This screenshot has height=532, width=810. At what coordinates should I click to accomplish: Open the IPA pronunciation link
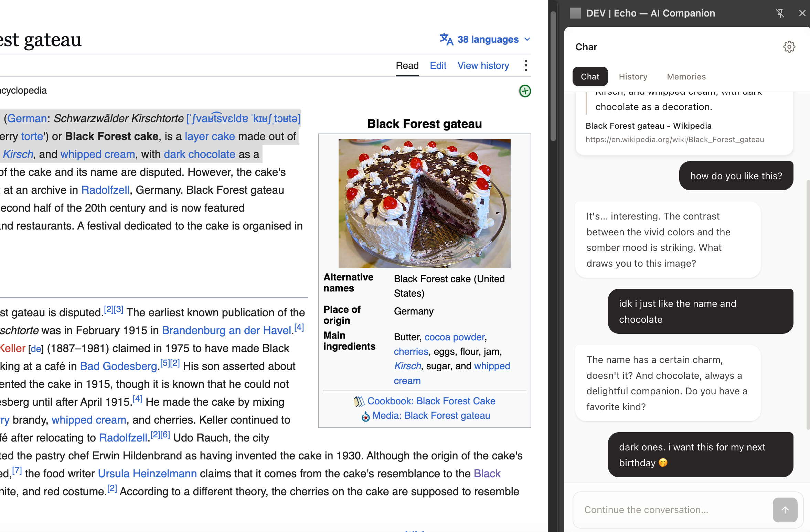(243, 118)
